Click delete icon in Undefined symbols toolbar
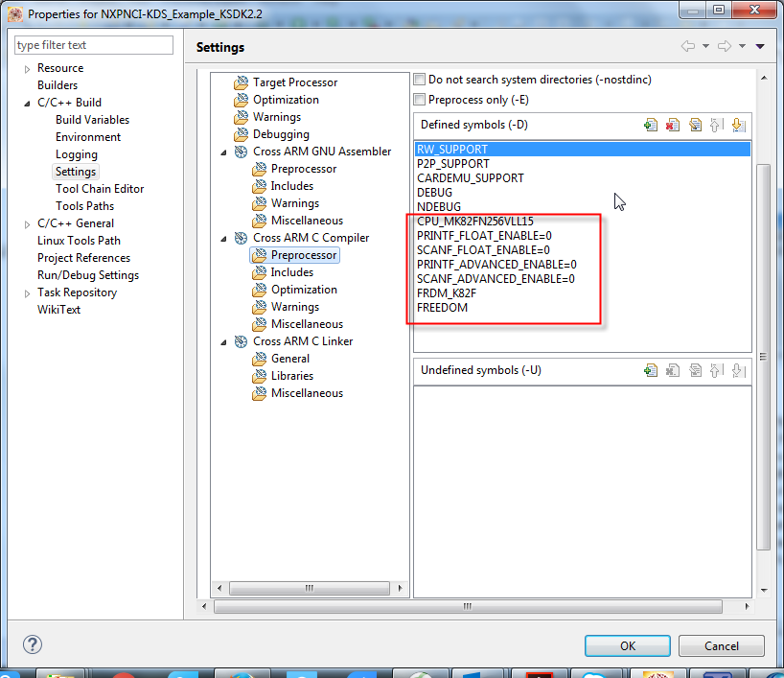784x678 pixels. (673, 370)
